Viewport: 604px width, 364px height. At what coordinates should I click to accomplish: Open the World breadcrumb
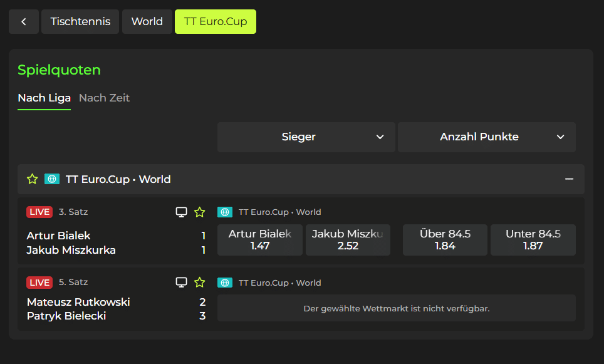pos(147,21)
